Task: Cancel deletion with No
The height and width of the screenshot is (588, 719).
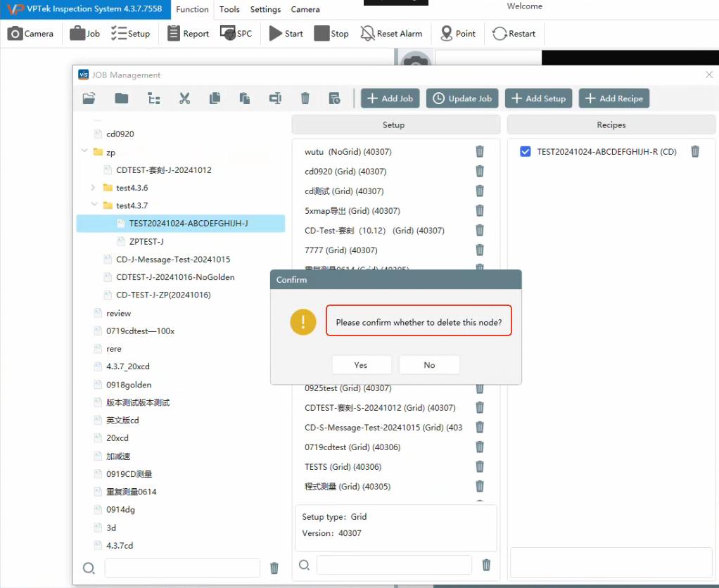Action: [x=429, y=365]
